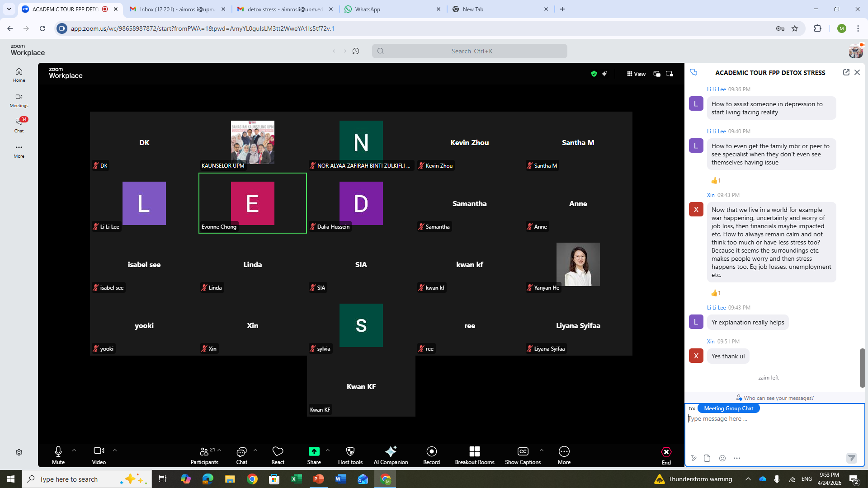Viewport: 868px width, 488px height.
Task: Click send message arrow in chat
Action: click(x=852, y=458)
